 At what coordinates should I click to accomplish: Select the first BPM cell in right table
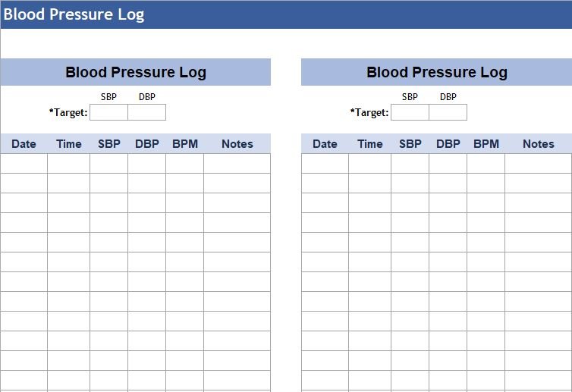point(486,163)
